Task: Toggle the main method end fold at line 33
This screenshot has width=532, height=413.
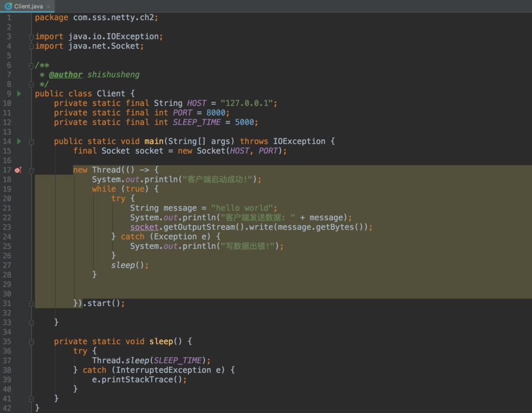Action: [31, 323]
